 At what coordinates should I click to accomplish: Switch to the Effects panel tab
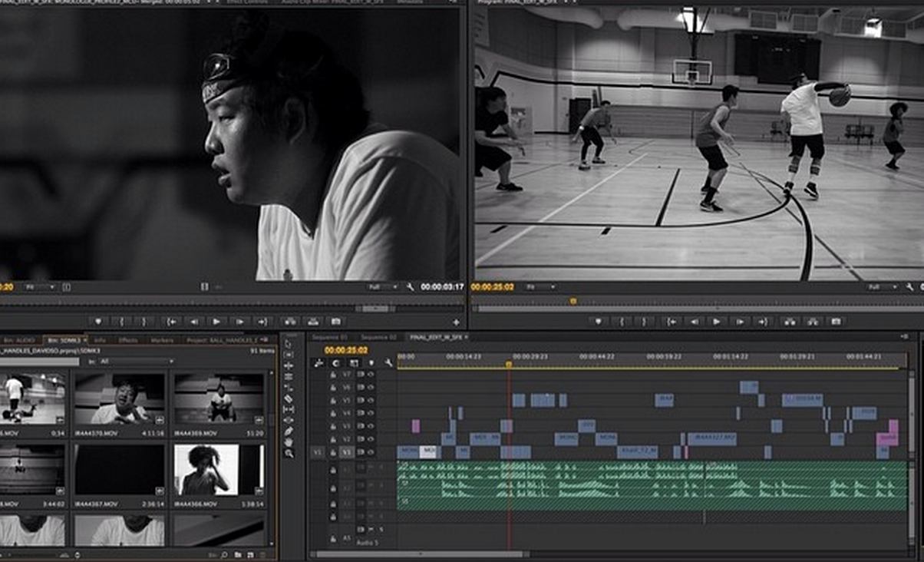(128, 339)
